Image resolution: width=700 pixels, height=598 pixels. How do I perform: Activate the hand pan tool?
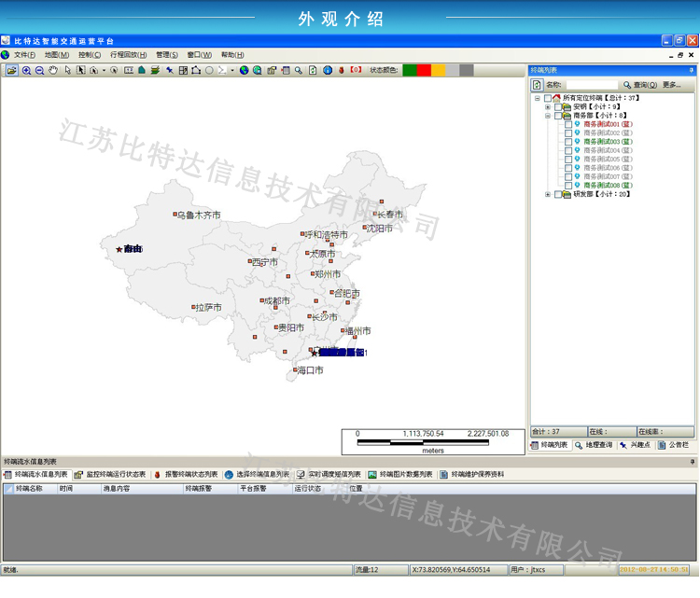[x=53, y=70]
